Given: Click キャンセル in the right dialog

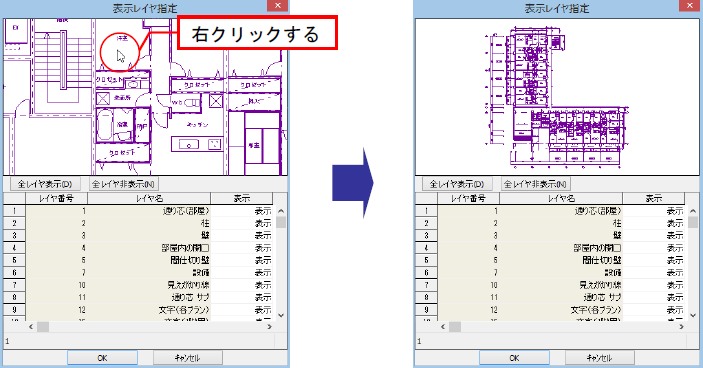Looking at the screenshot, I should 599,358.
